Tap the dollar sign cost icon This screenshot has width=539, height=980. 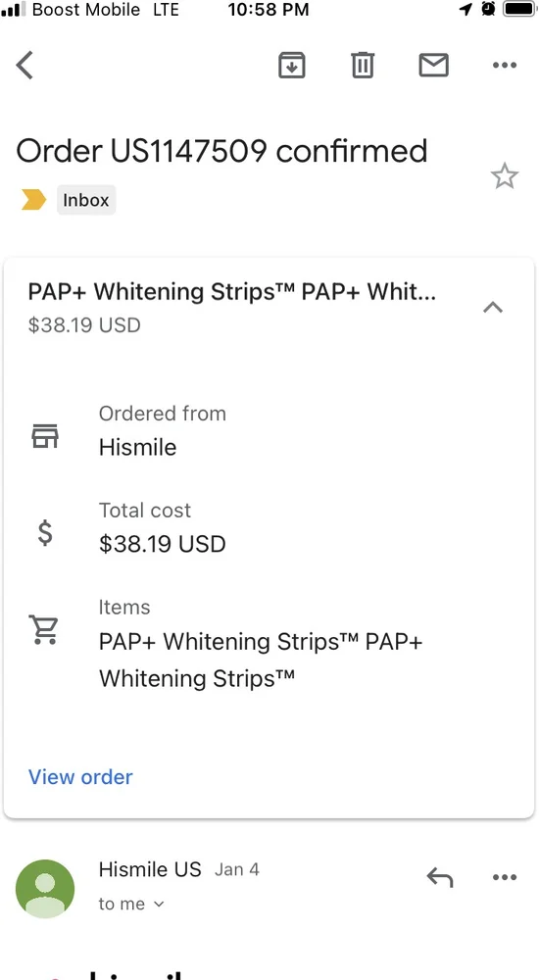45,532
